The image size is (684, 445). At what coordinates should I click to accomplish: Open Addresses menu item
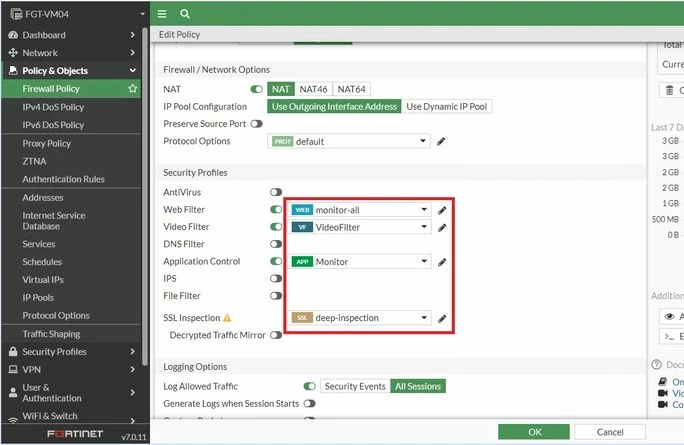[x=43, y=197]
